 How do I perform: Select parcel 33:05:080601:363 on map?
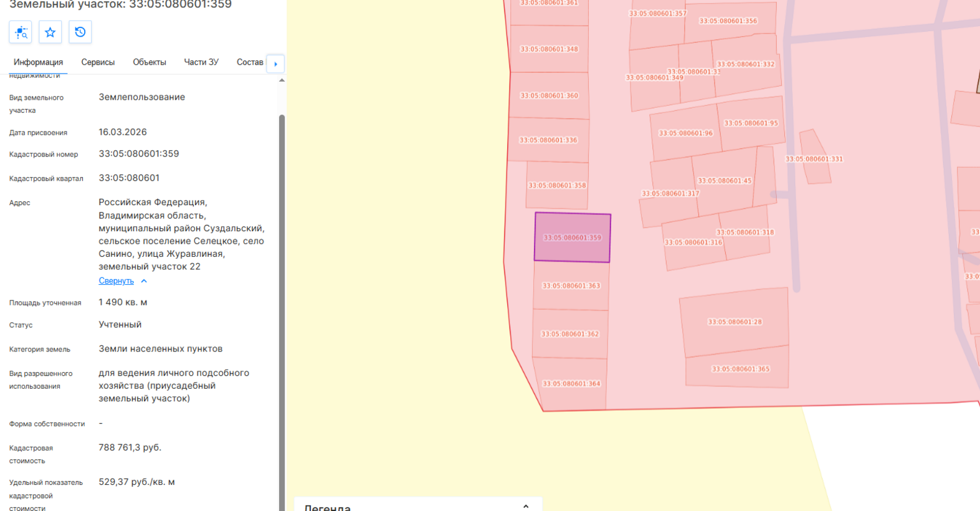pos(571,285)
